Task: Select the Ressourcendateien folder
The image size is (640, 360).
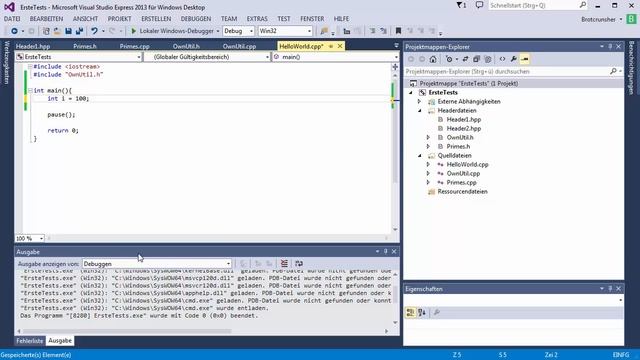Action: [x=462, y=191]
